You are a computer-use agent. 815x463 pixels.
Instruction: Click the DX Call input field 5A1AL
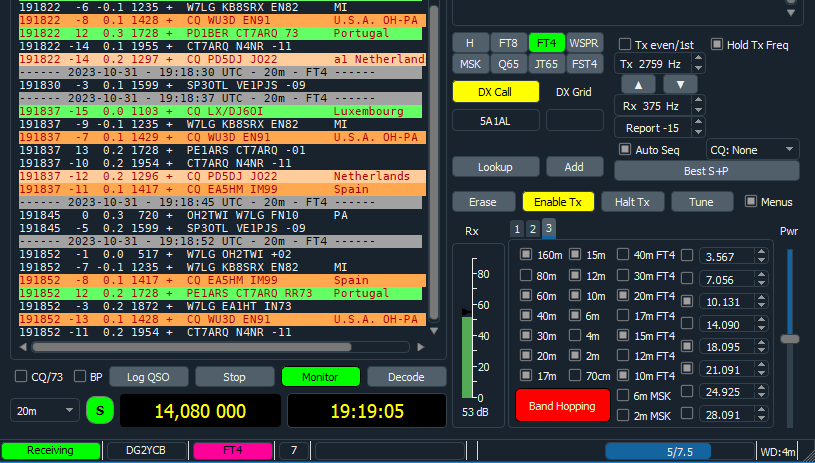click(x=494, y=120)
